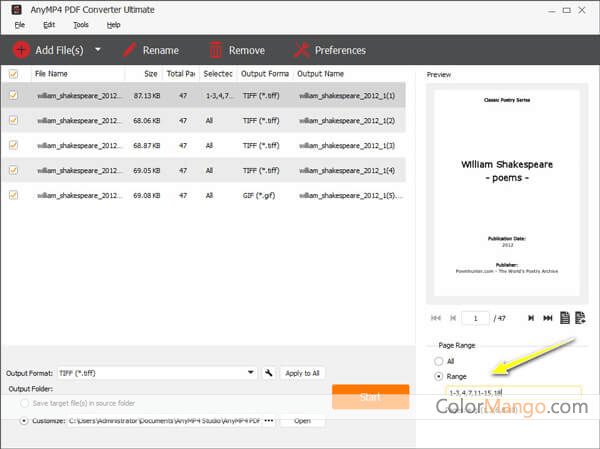Click the single document view icon
The height and width of the screenshot is (449, 600).
(565, 318)
